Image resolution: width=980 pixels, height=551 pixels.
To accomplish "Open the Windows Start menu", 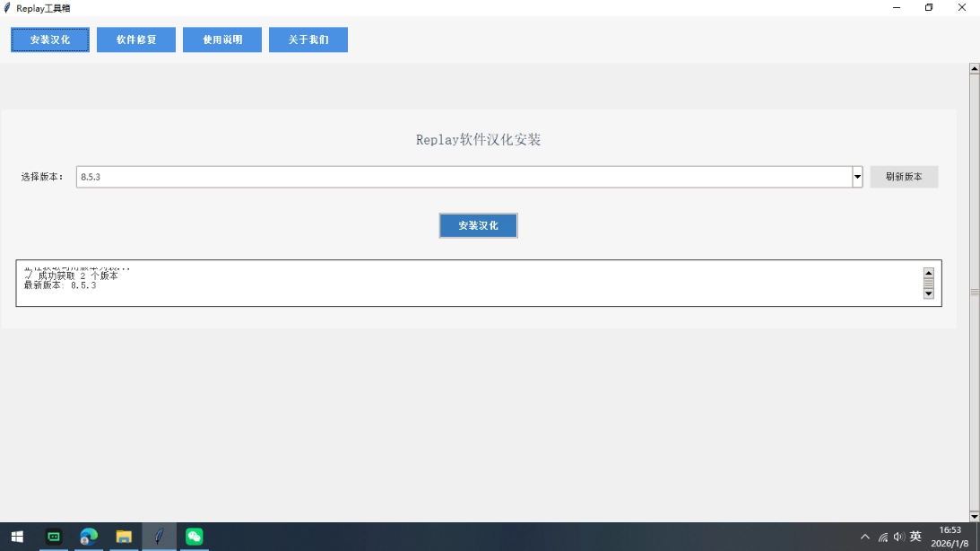I will point(16,537).
